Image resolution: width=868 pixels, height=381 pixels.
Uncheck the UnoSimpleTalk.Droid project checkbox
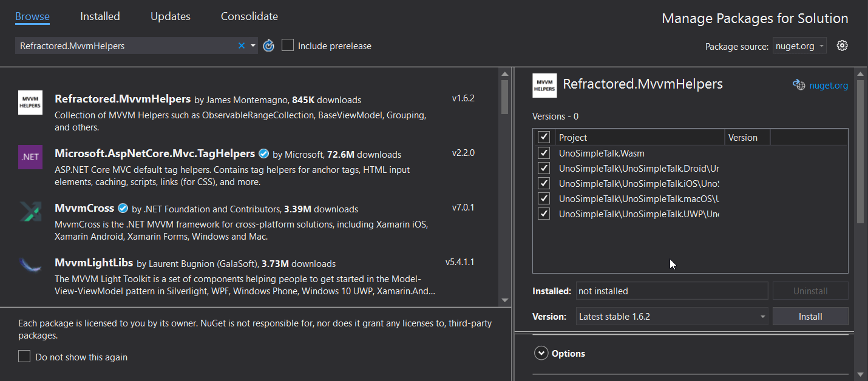[x=544, y=168]
